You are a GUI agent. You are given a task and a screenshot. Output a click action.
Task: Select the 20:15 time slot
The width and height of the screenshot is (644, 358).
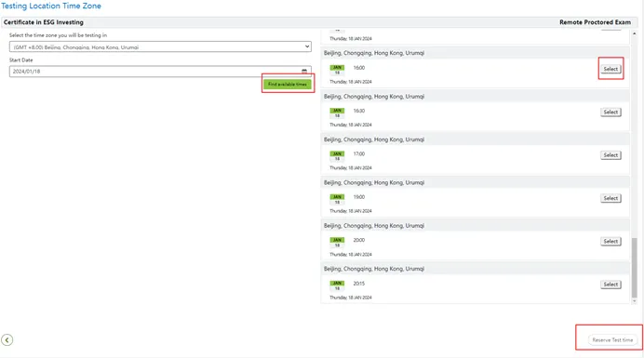click(x=610, y=285)
